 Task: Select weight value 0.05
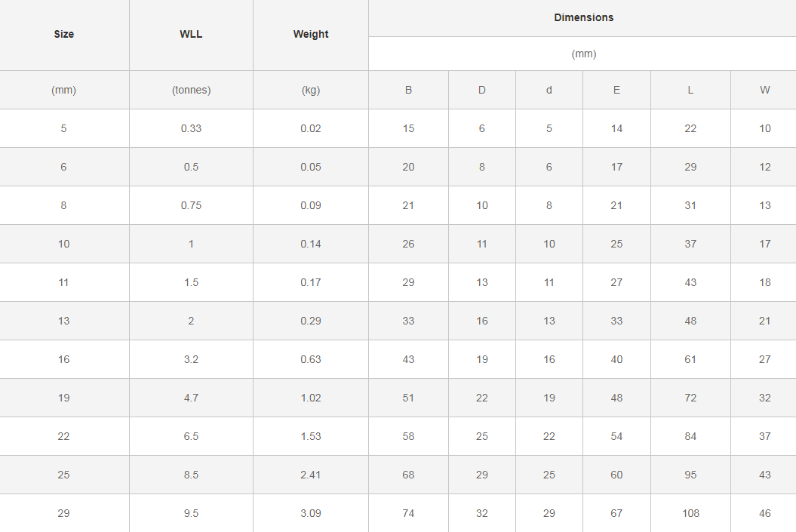[311, 167]
